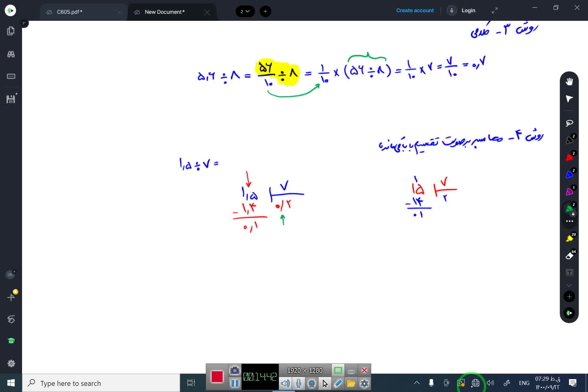
Task: Open recorder settings gear
Action: click(x=364, y=383)
